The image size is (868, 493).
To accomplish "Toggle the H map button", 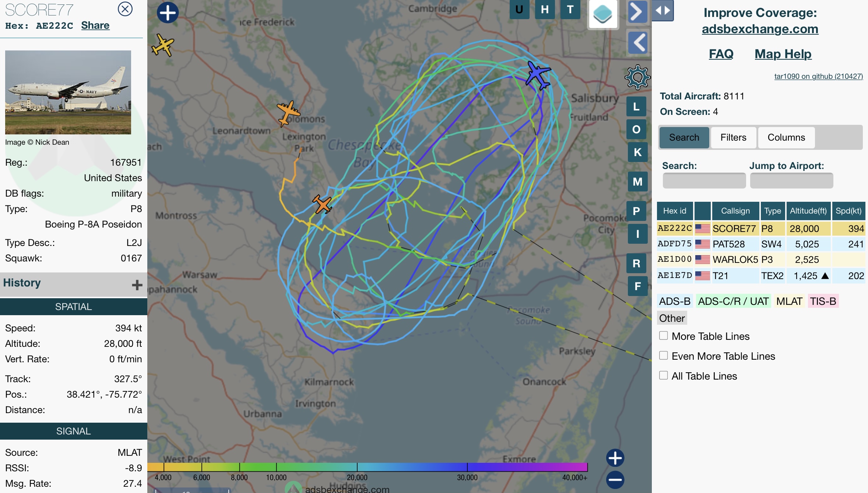I will [x=545, y=9].
